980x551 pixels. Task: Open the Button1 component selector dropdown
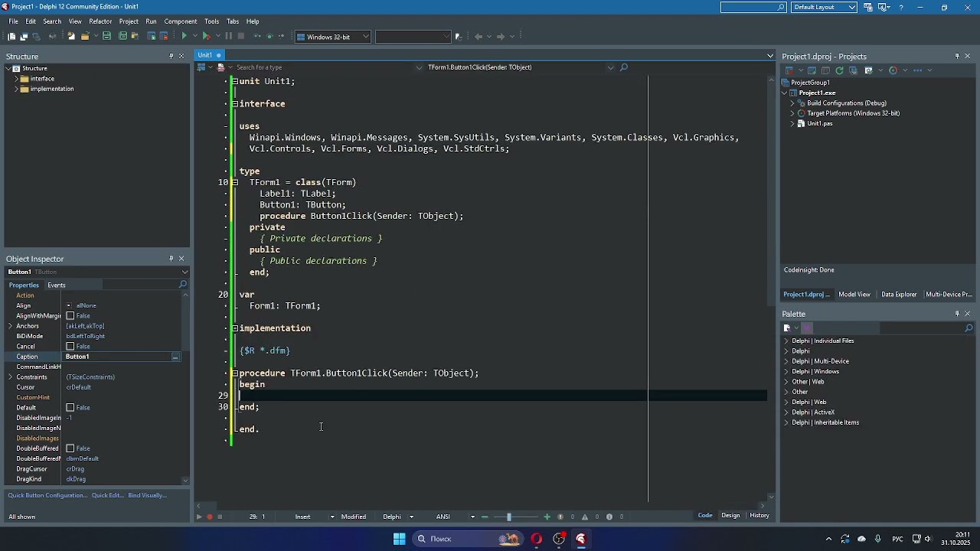coord(185,272)
